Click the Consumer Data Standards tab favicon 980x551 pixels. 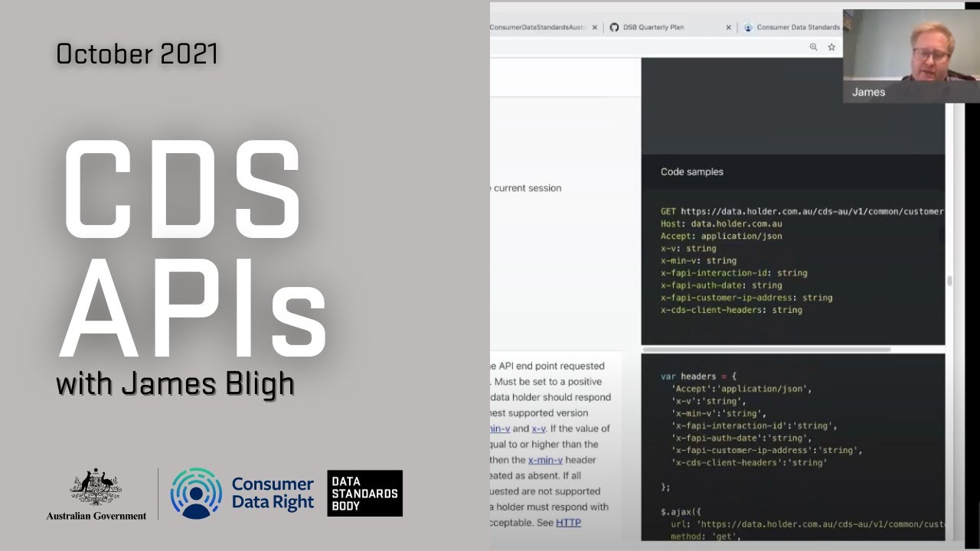tap(747, 28)
